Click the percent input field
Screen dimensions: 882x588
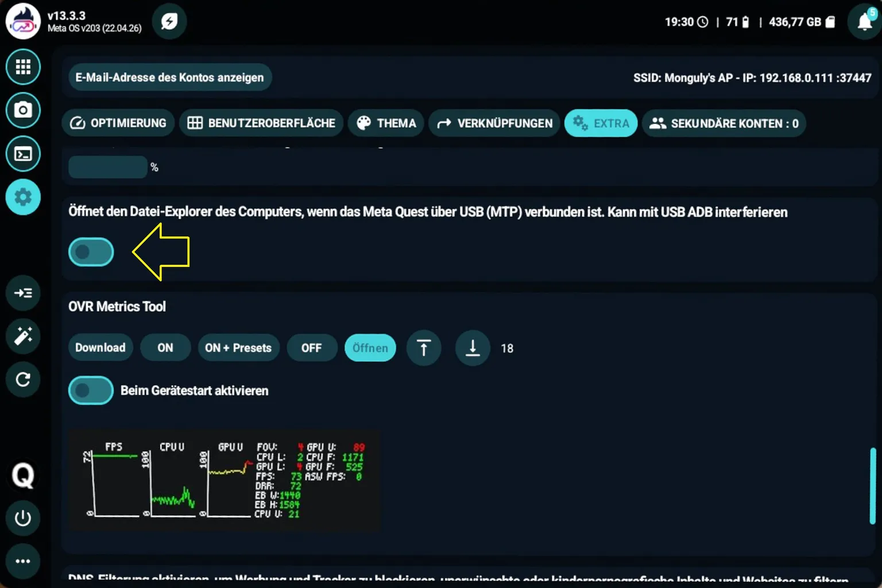108,167
